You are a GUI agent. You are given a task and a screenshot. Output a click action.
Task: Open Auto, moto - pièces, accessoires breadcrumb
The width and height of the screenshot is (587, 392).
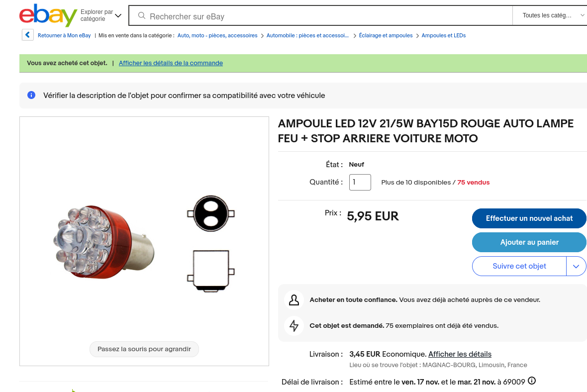point(217,35)
